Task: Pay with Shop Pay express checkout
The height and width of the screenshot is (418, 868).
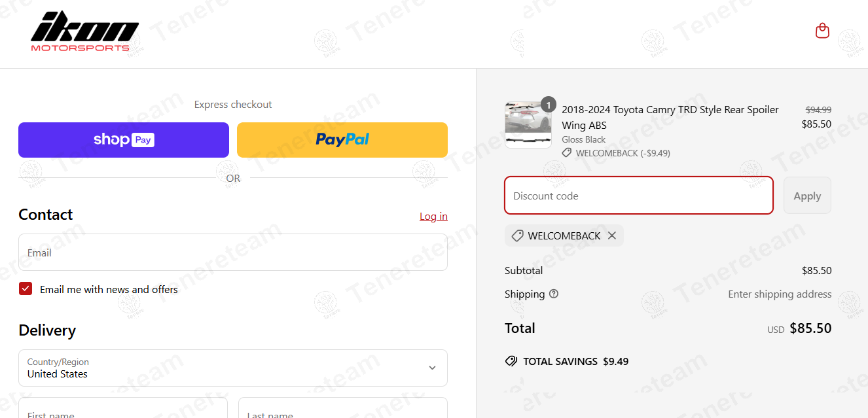Action: pos(124,140)
